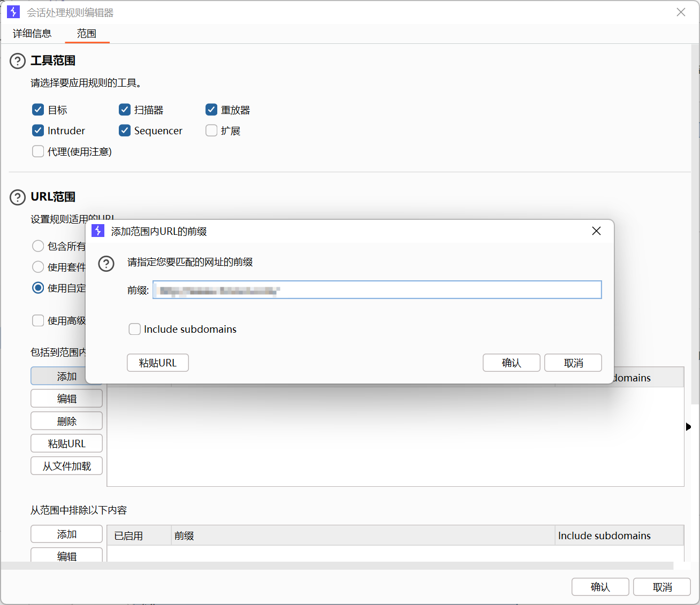Uncheck the 目标 tool checkbox
Image resolution: width=700 pixels, height=605 pixels.
point(38,110)
